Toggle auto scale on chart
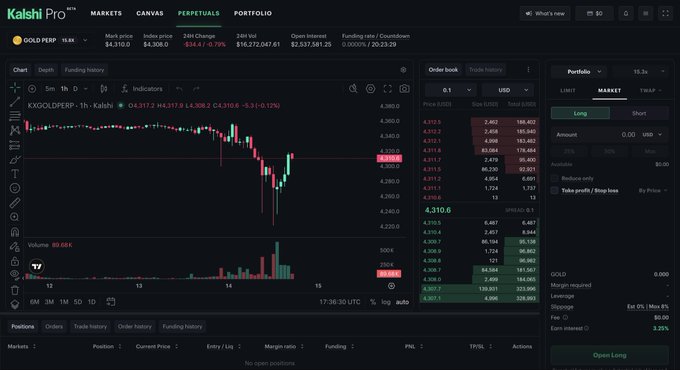Image resolution: width=680 pixels, height=370 pixels. click(402, 302)
